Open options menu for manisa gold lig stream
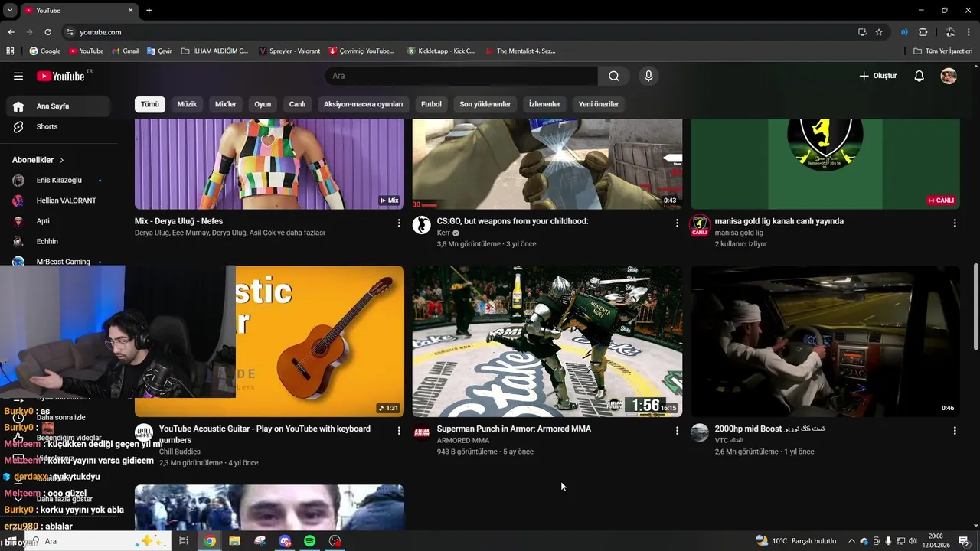This screenshot has width=980, height=551. 955,223
